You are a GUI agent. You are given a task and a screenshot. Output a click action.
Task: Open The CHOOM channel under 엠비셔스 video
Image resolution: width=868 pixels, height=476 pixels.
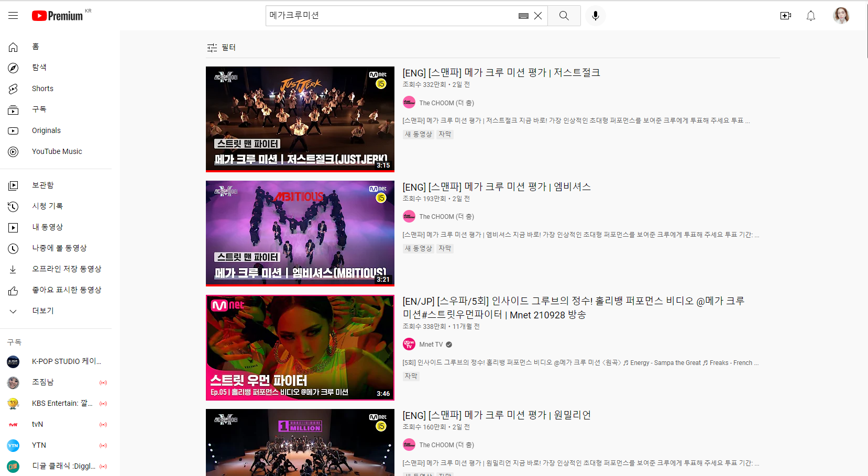[446, 217]
